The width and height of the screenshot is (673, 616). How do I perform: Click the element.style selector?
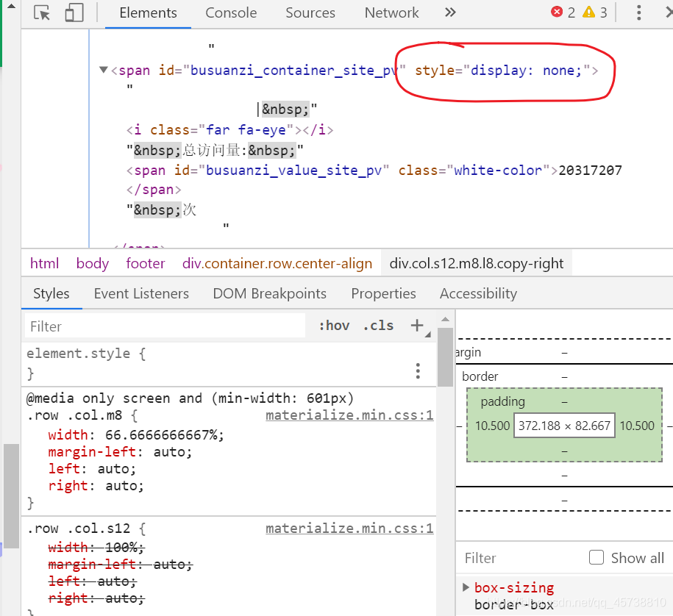coord(78,354)
